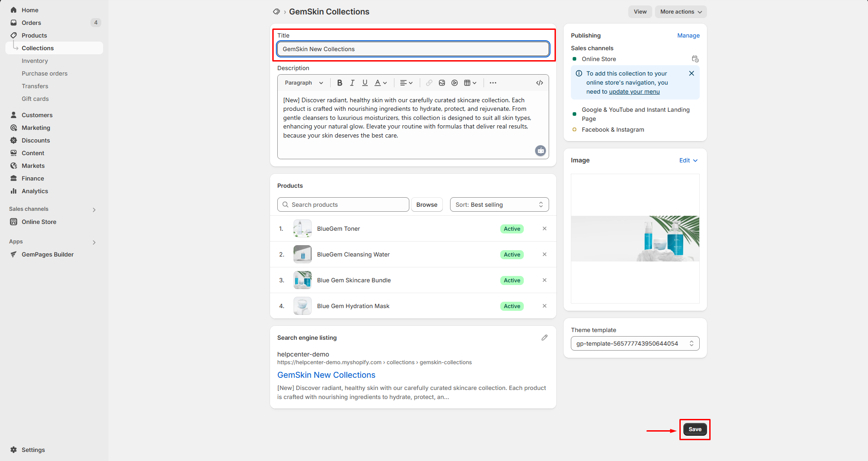Go to Discounts in the sidebar

click(x=36, y=140)
